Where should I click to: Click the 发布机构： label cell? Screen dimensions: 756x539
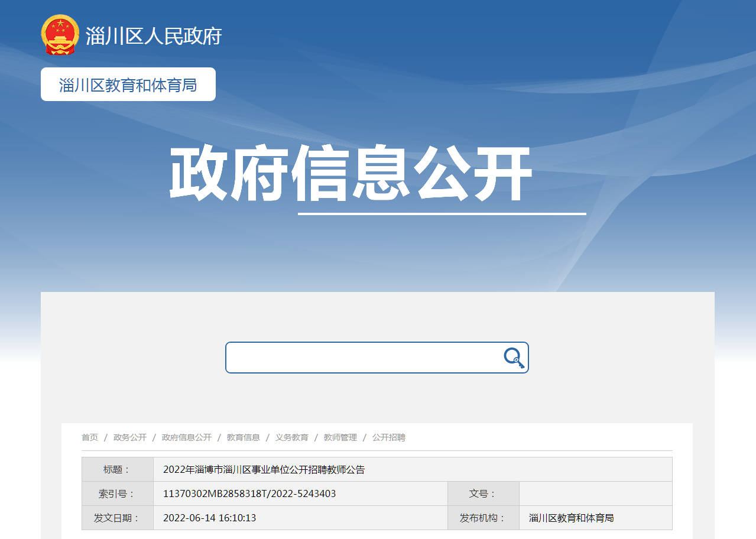click(x=484, y=518)
